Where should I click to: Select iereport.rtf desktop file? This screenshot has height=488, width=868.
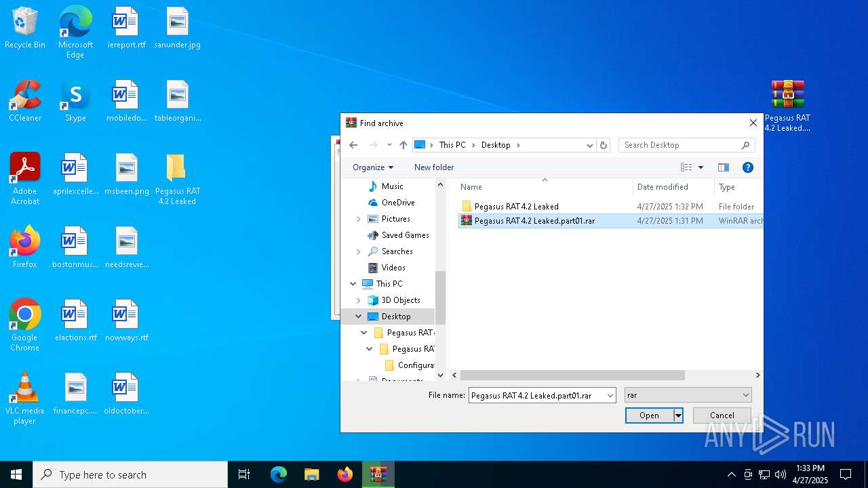coord(126,28)
